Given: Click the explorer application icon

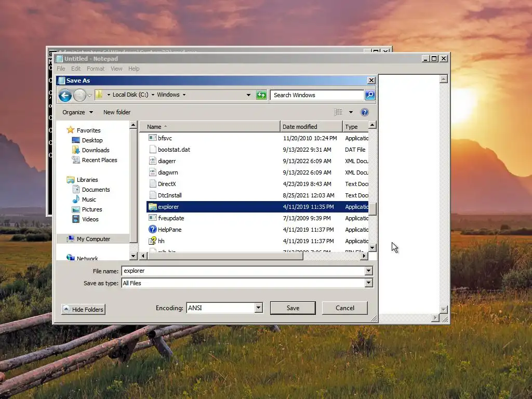Looking at the screenshot, I should click(153, 207).
